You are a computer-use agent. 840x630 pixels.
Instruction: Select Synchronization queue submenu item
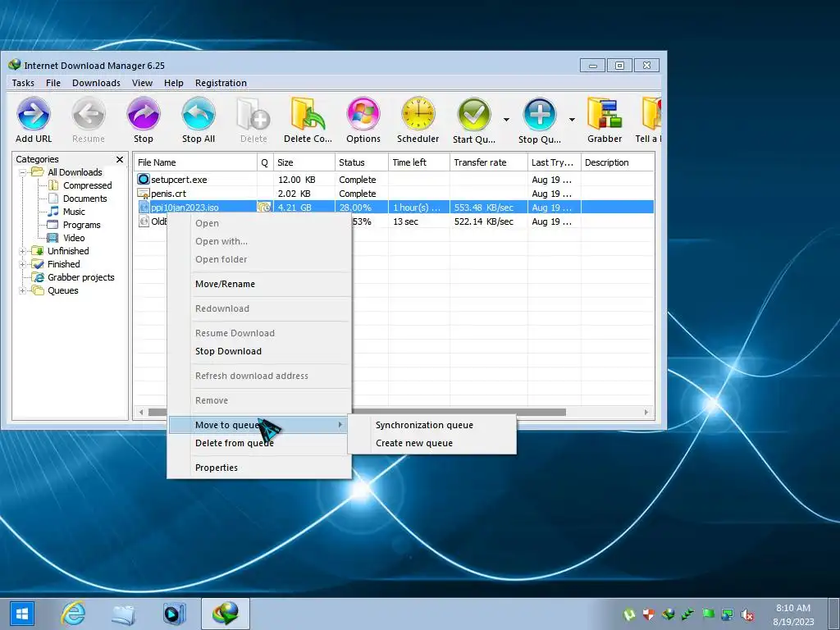coord(431,425)
